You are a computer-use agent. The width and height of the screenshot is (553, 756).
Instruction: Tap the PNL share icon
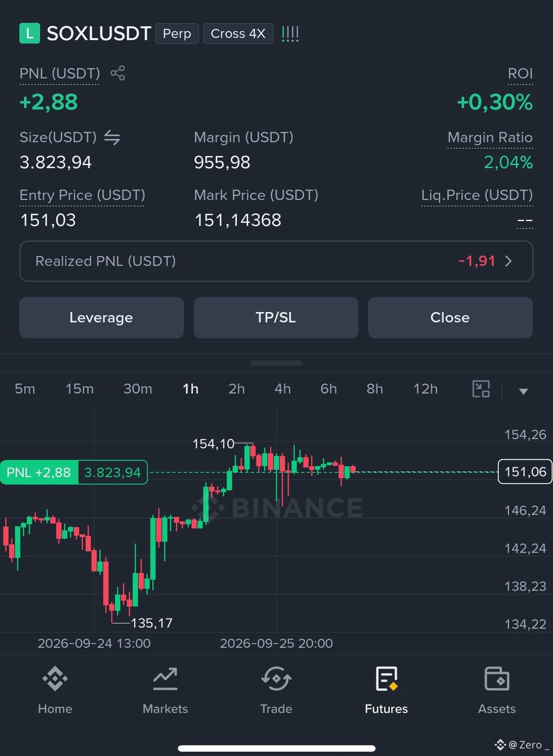coord(118,73)
